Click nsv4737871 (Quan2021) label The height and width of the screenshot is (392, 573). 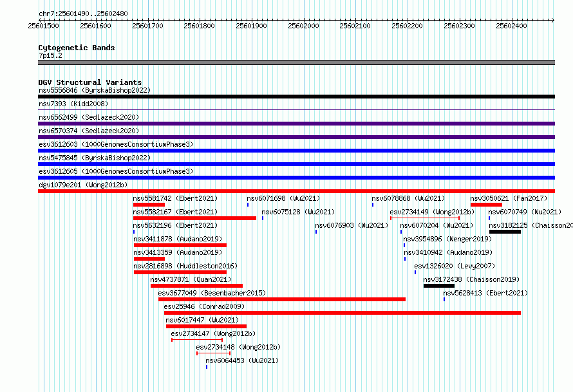[191, 279]
